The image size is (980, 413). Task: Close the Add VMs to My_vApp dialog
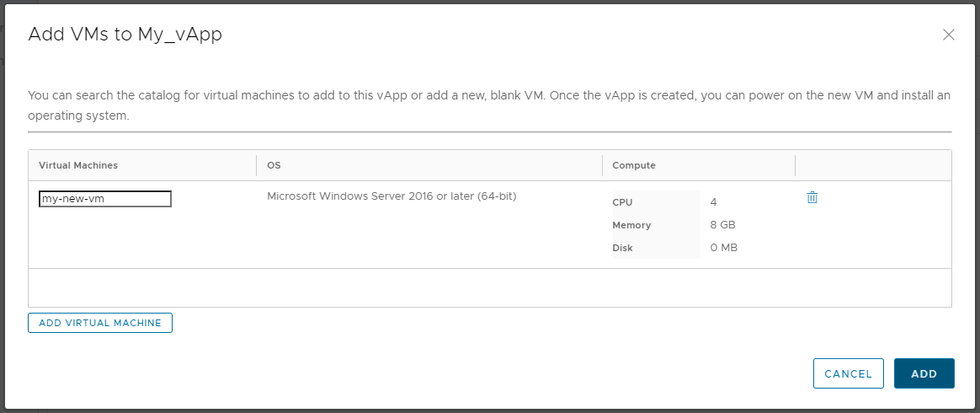coord(948,35)
